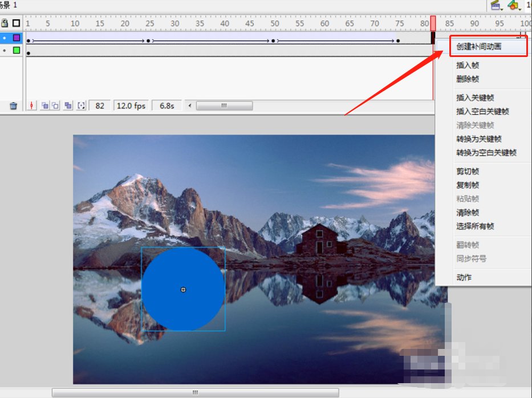
Task: Enable the onion skin button
Action: (x=44, y=105)
